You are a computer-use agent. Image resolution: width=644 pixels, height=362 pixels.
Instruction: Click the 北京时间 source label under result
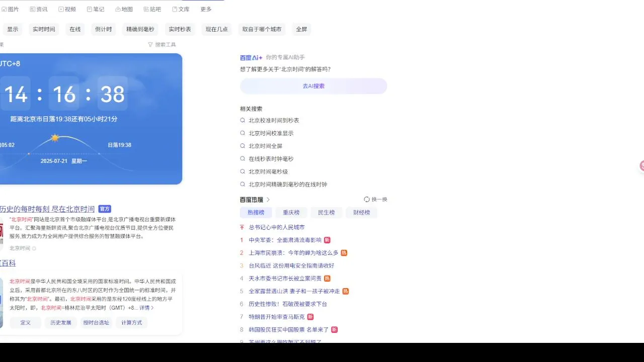20,248
